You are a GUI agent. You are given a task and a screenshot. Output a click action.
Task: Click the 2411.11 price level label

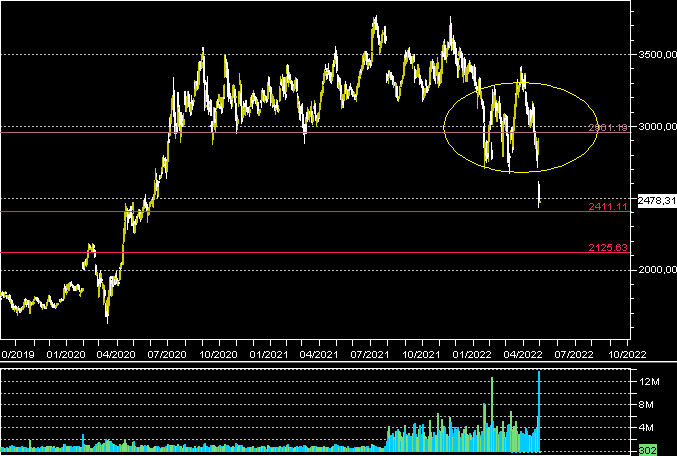607,206
